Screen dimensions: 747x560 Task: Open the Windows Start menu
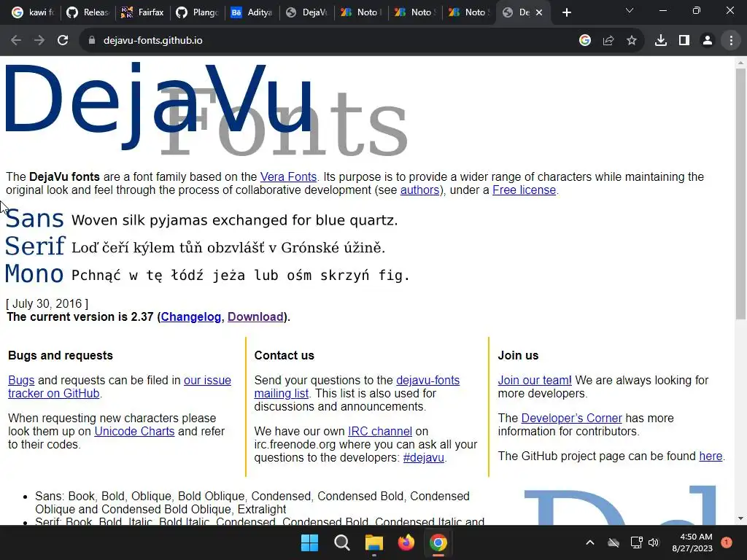[x=309, y=542]
